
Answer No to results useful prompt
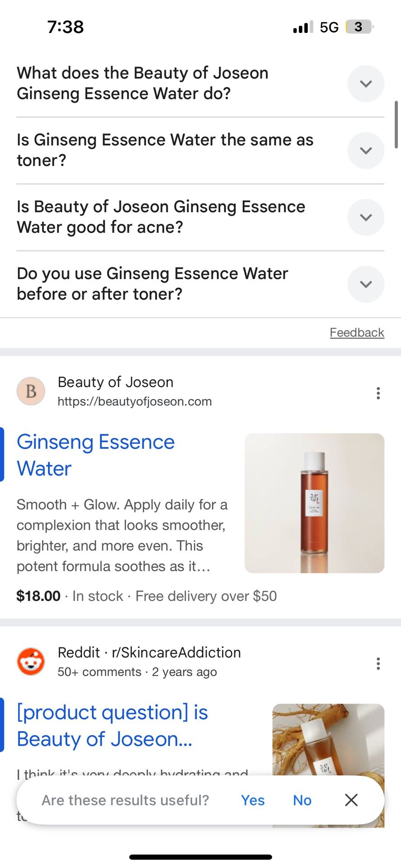(x=302, y=800)
